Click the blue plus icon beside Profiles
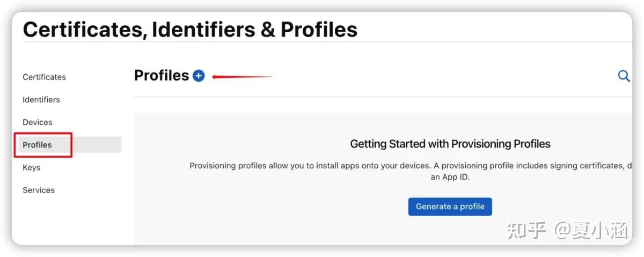 (199, 76)
